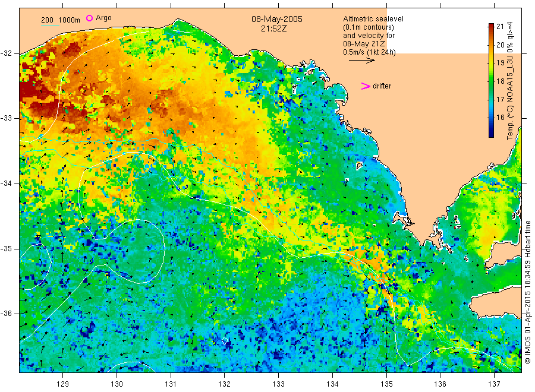This screenshot has width=535, height=392.
Task: Click colorbar tick label 18
Action: tap(500, 81)
